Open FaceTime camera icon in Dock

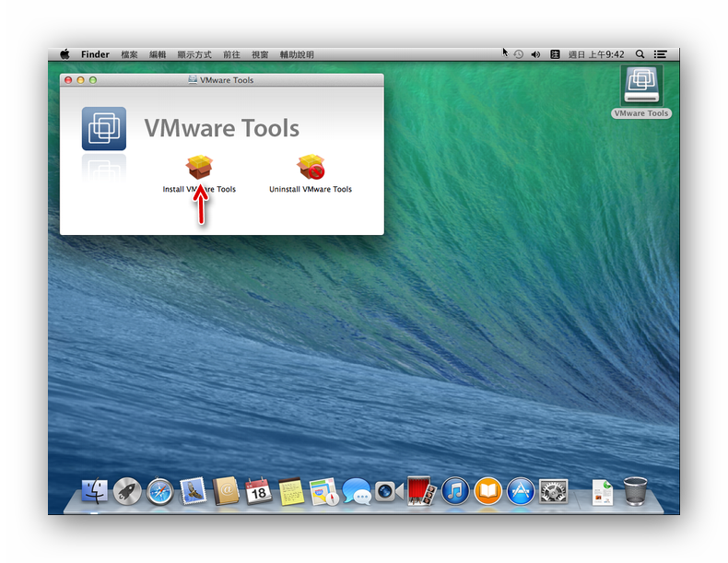389,491
